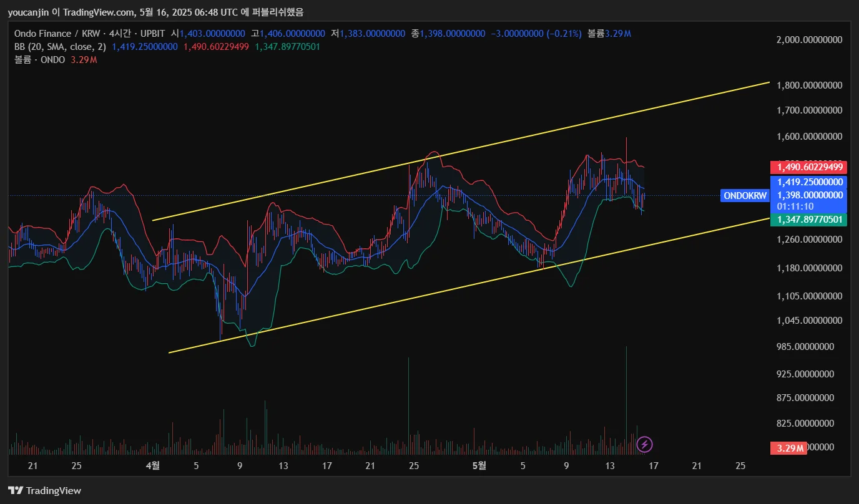This screenshot has width=859, height=504.
Task: Click the 2,000.00000000 price axis label
Action: click(809, 40)
